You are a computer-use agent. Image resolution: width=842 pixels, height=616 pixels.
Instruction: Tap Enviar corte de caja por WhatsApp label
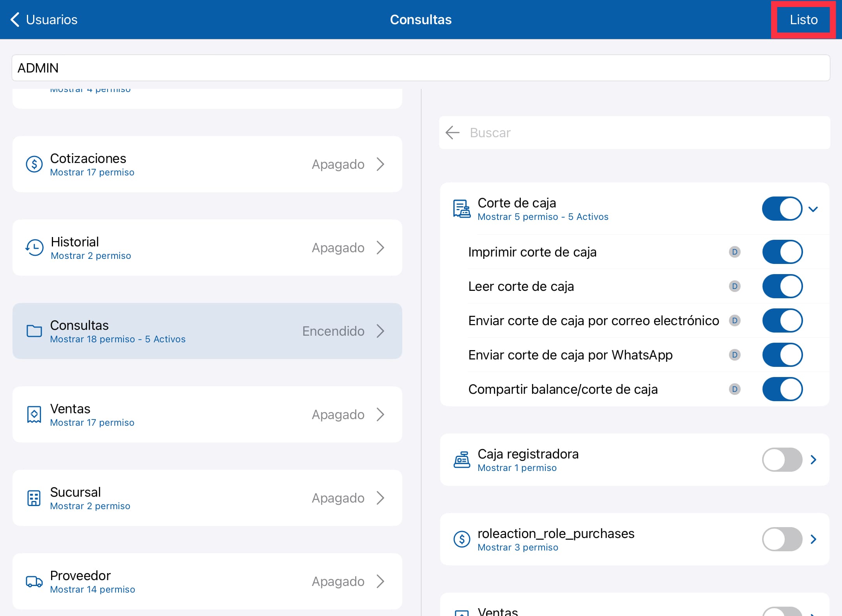570,355
